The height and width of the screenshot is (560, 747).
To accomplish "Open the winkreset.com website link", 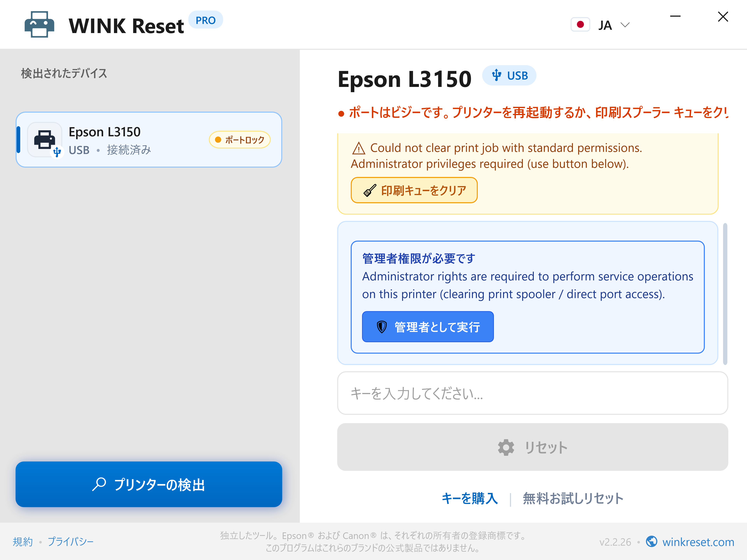I will pos(690,542).
